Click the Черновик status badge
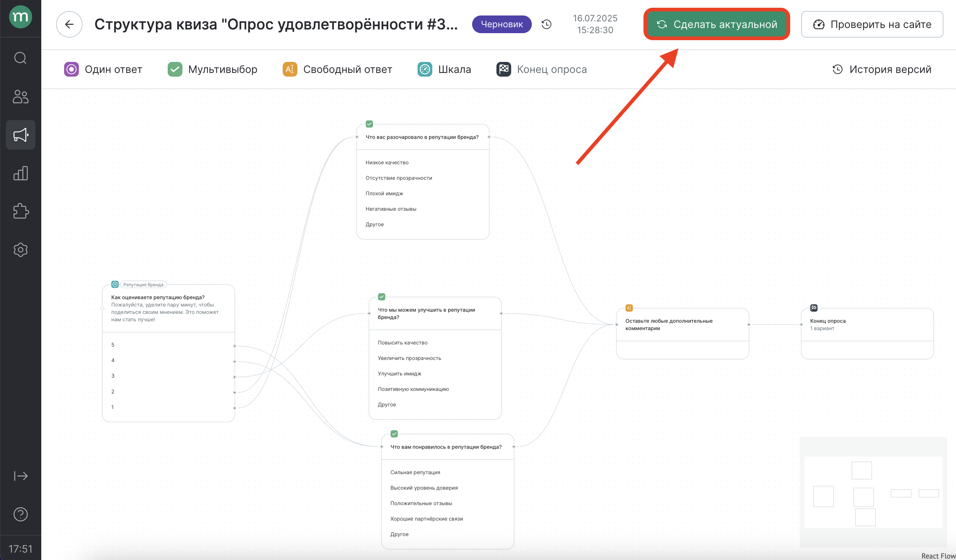The image size is (956, 560). click(502, 24)
